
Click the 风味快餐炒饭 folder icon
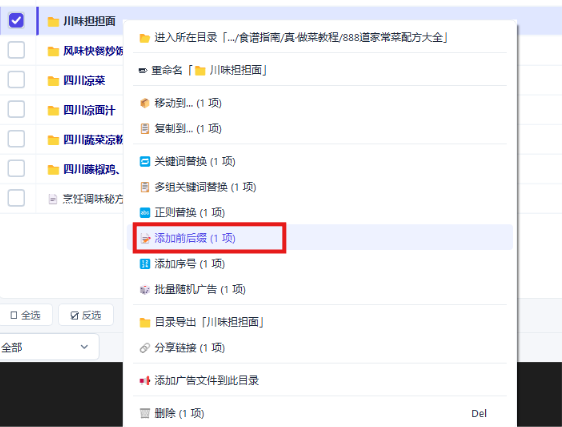[53, 51]
